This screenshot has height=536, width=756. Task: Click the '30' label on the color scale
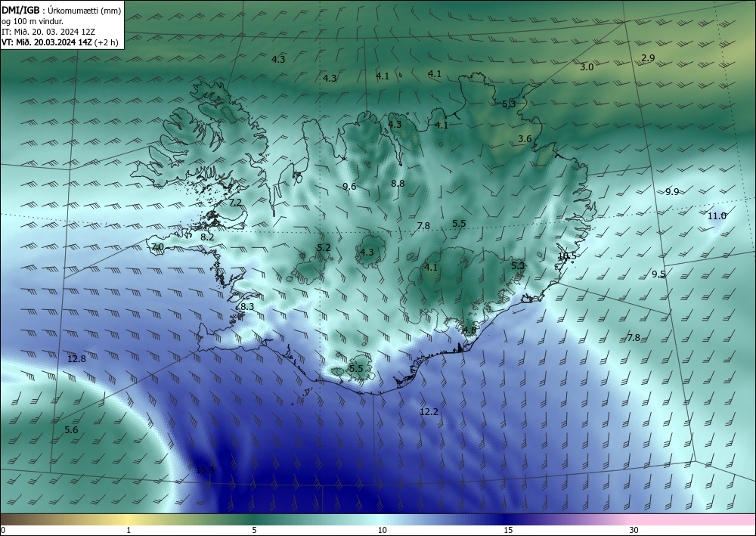tap(634, 530)
